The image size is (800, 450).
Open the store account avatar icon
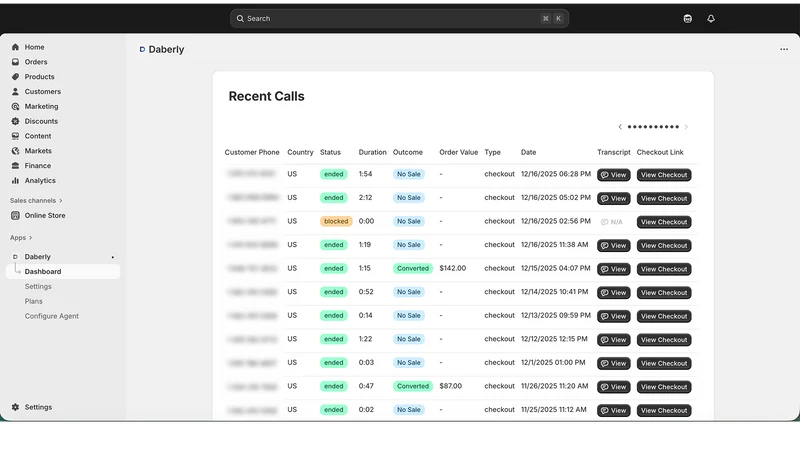pos(688,19)
